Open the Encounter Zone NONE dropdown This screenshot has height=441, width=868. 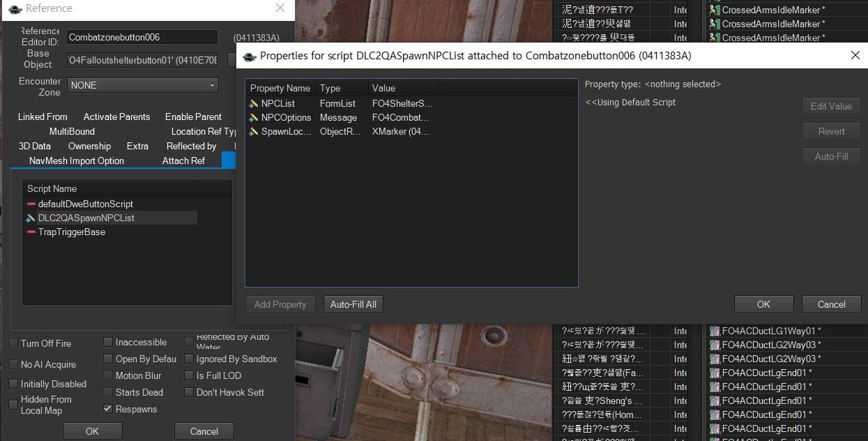(143, 85)
